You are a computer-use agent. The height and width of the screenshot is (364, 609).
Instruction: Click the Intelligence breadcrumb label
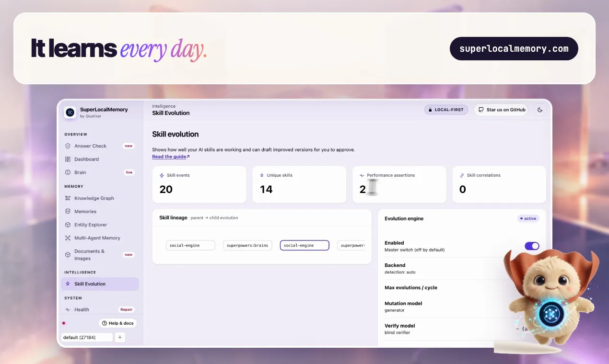click(164, 106)
